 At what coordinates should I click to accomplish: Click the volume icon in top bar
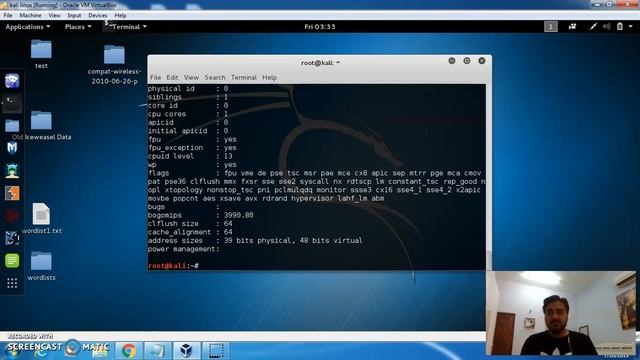point(607,27)
